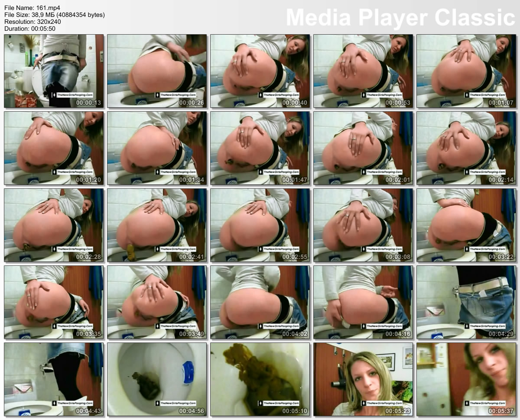Click the last thumbnail at 00:05:37
Screen dimensions: 520x420
466,379
